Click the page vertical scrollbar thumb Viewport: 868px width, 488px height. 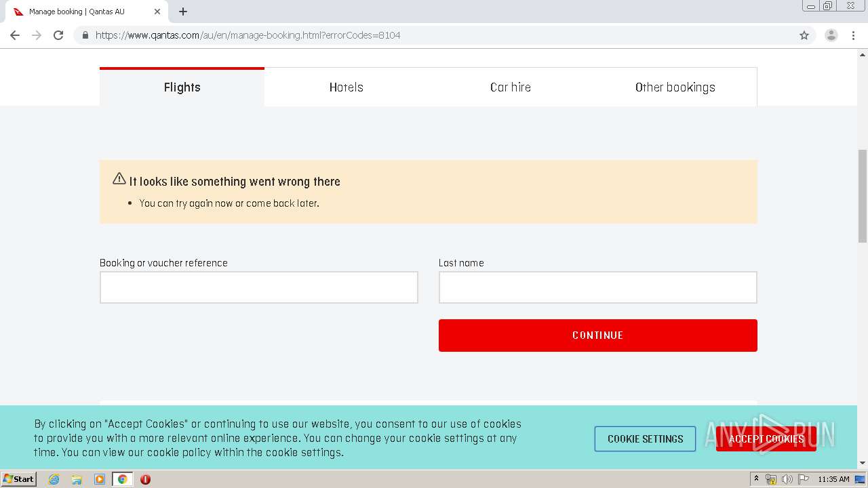click(863, 195)
